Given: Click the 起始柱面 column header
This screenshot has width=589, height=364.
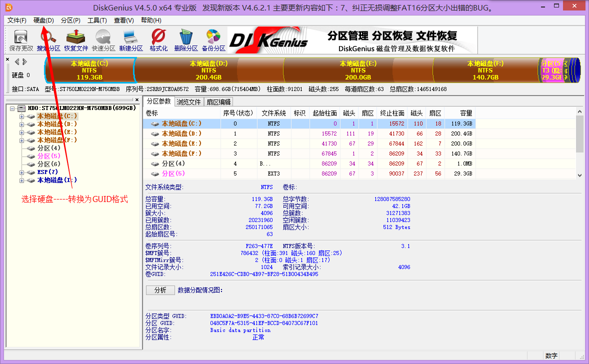Looking at the screenshot, I should tap(325, 113).
